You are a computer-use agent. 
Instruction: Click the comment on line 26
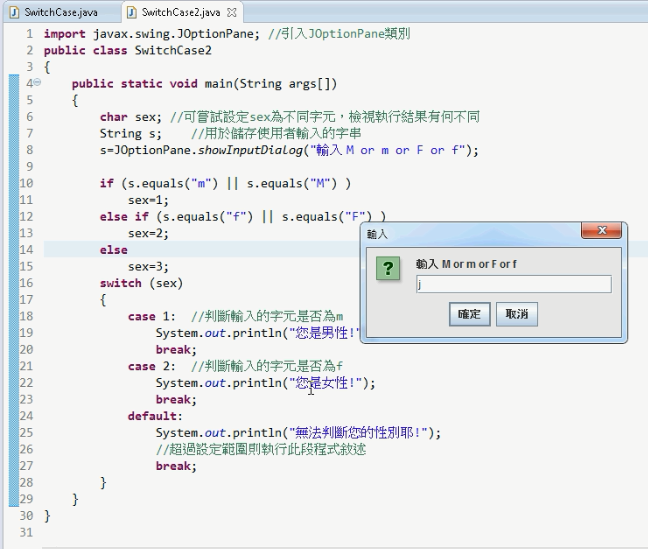[261, 449]
